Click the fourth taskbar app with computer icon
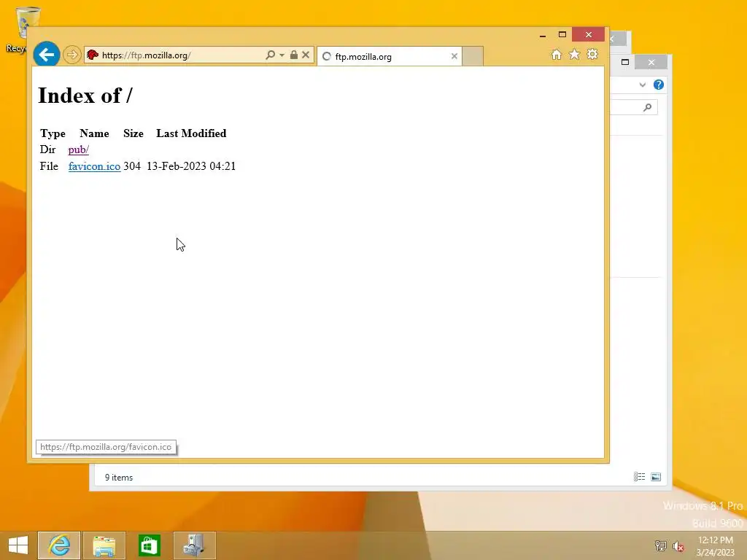 click(x=194, y=545)
